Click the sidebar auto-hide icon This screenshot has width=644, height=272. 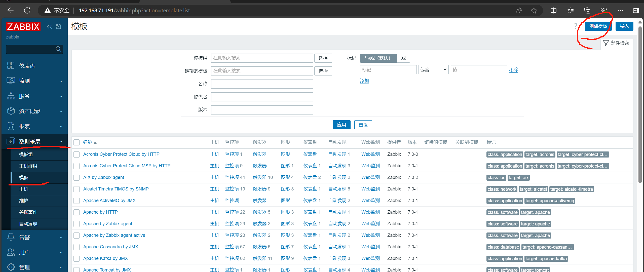click(x=58, y=27)
